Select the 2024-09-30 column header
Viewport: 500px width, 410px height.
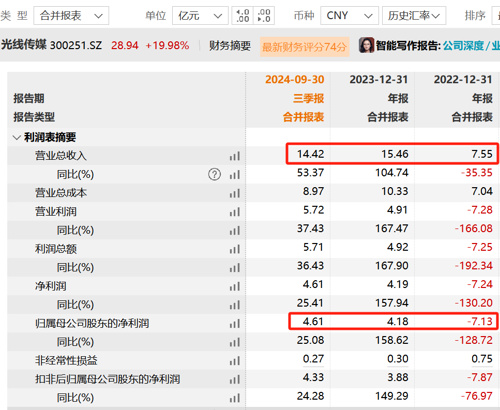coord(295,80)
